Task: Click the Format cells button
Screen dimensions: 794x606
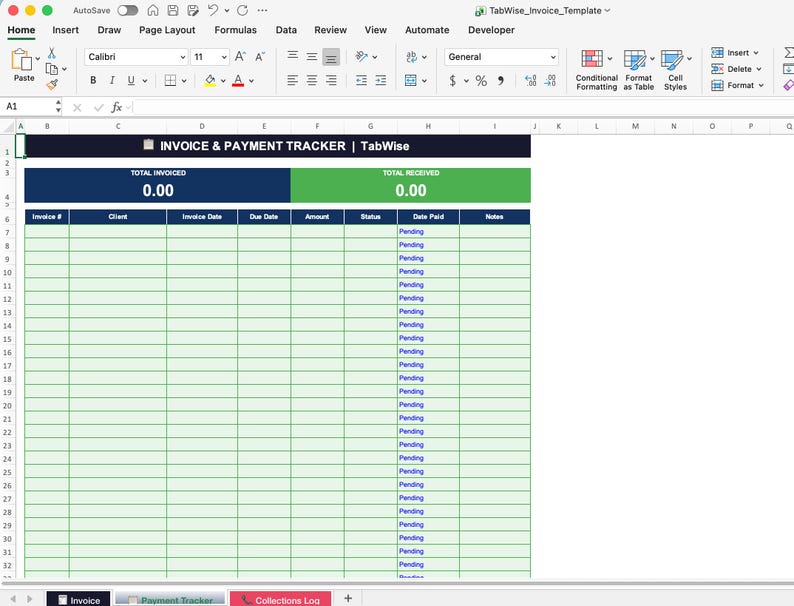Action: [737, 85]
